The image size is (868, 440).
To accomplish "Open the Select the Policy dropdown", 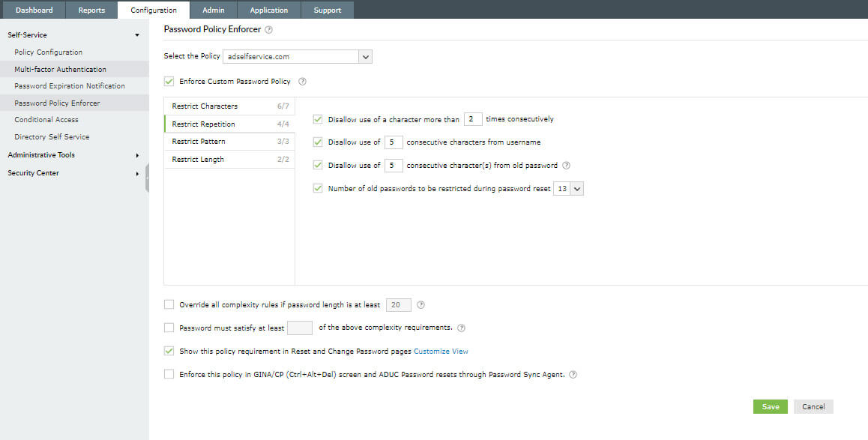I will (365, 56).
